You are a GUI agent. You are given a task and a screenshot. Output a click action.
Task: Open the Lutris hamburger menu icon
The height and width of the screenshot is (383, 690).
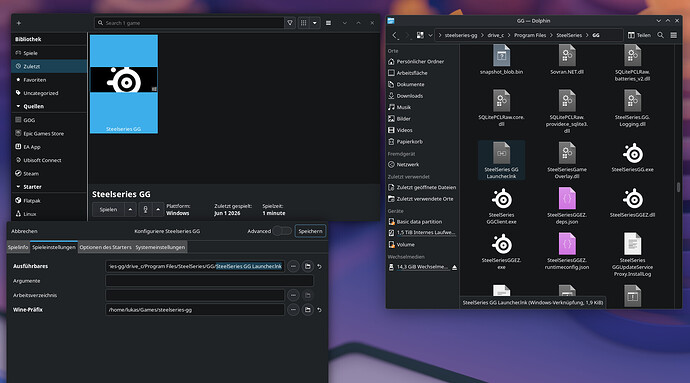coord(328,23)
